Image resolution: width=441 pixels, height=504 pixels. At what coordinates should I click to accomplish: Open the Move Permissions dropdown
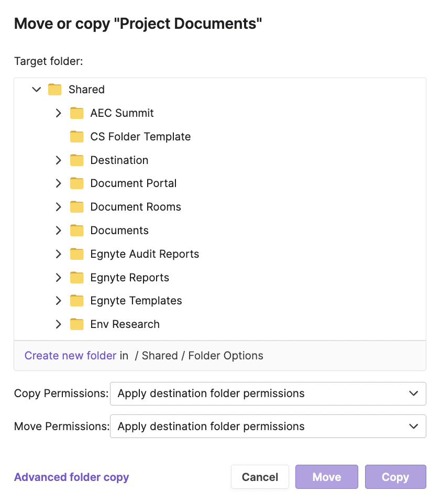268,426
